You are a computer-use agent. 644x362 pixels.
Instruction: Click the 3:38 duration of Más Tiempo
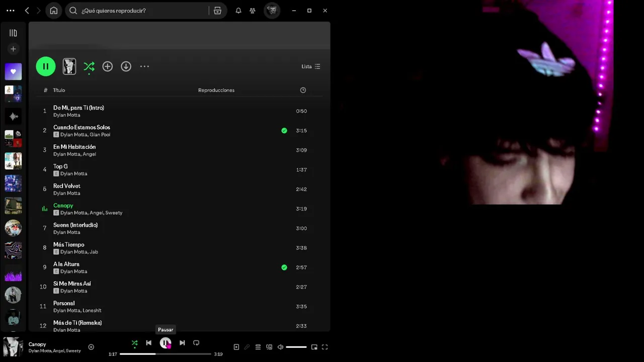pyautogui.click(x=301, y=248)
